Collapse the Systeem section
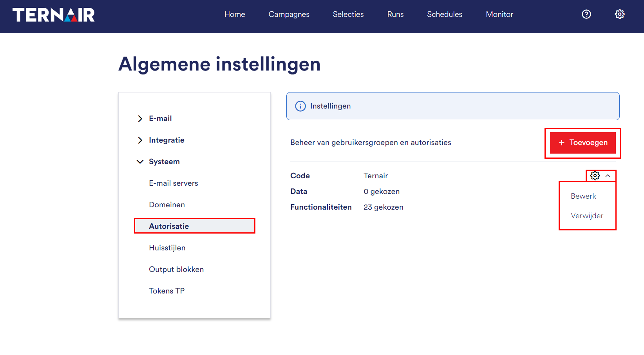 140,162
